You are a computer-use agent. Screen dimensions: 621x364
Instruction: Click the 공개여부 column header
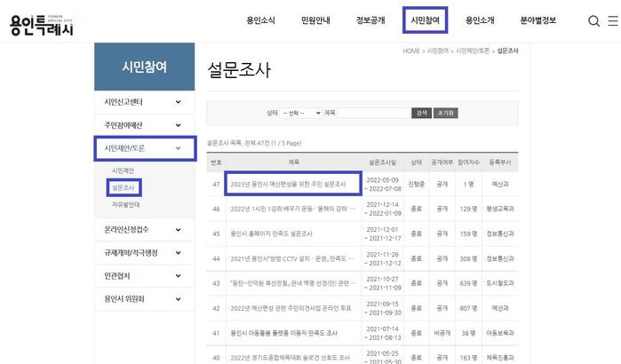point(442,162)
